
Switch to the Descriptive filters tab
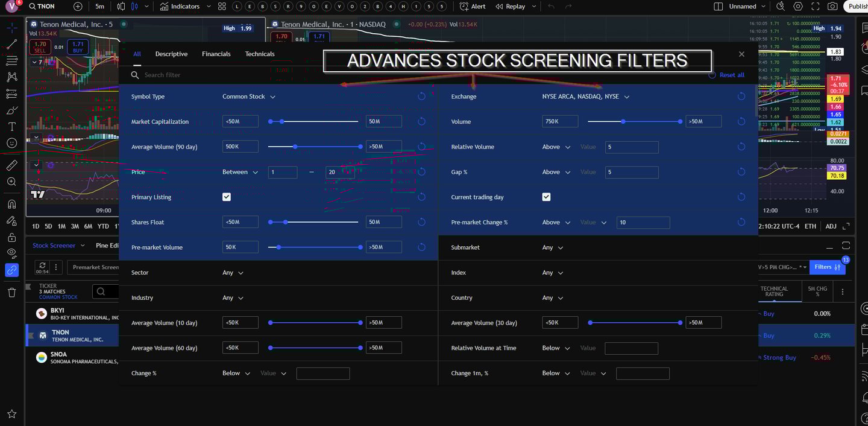(171, 54)
